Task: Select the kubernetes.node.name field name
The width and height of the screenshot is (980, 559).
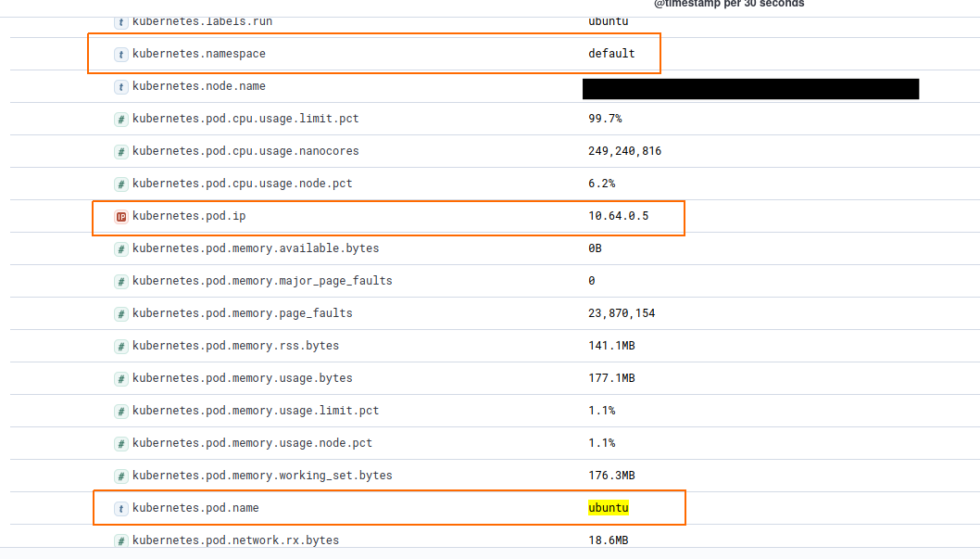Action: (199, 86)
